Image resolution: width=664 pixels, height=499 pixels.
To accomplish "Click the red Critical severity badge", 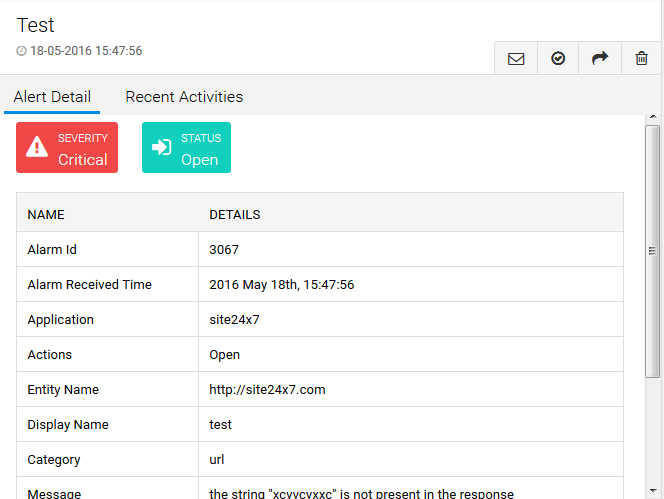I will click(67, 148).
